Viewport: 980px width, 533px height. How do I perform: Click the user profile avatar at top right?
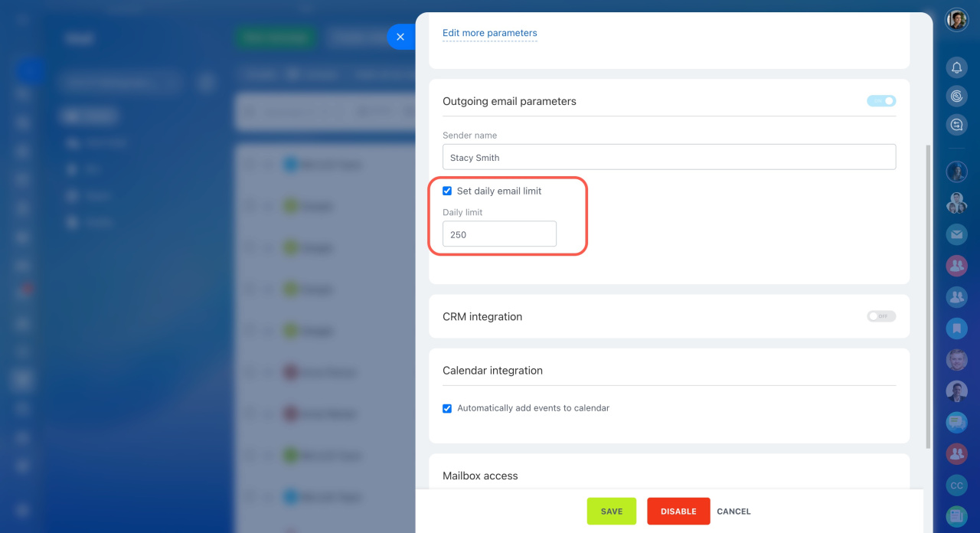point(956,20)
